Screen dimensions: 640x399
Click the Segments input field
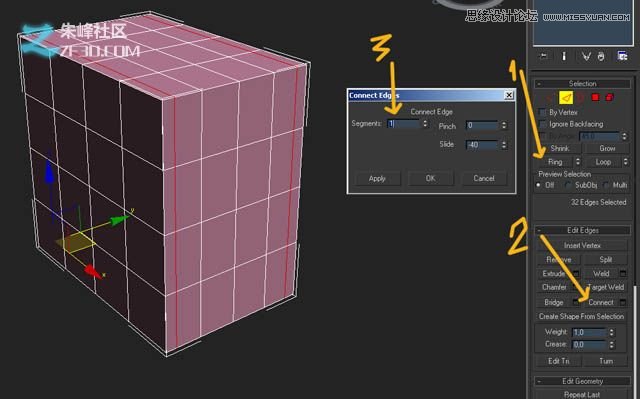(x=404, y=123)
